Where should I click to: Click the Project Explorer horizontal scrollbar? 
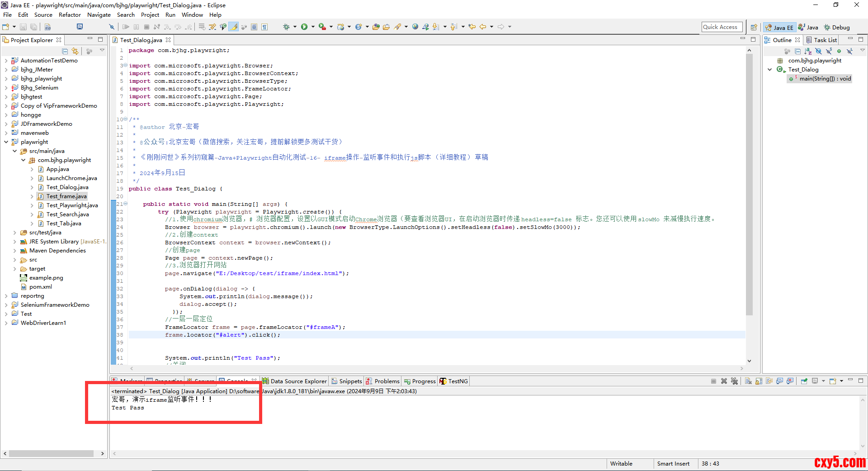coord(51,453)
